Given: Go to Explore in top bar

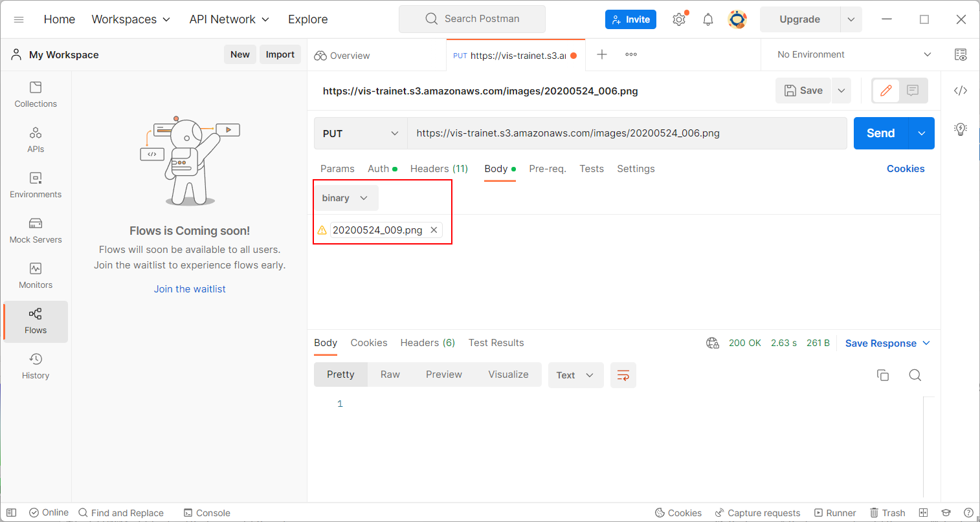Looking at the screenshot, I should (308, 19).
